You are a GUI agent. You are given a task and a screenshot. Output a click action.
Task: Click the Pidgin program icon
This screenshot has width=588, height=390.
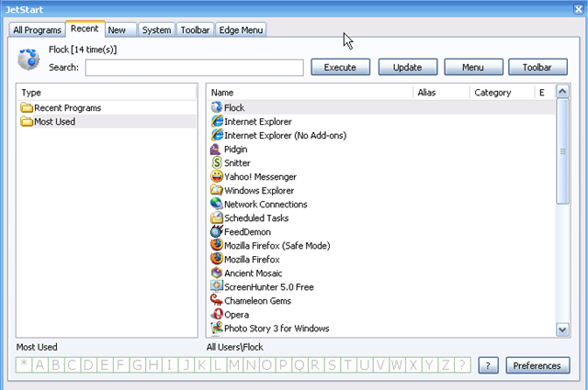217,149
